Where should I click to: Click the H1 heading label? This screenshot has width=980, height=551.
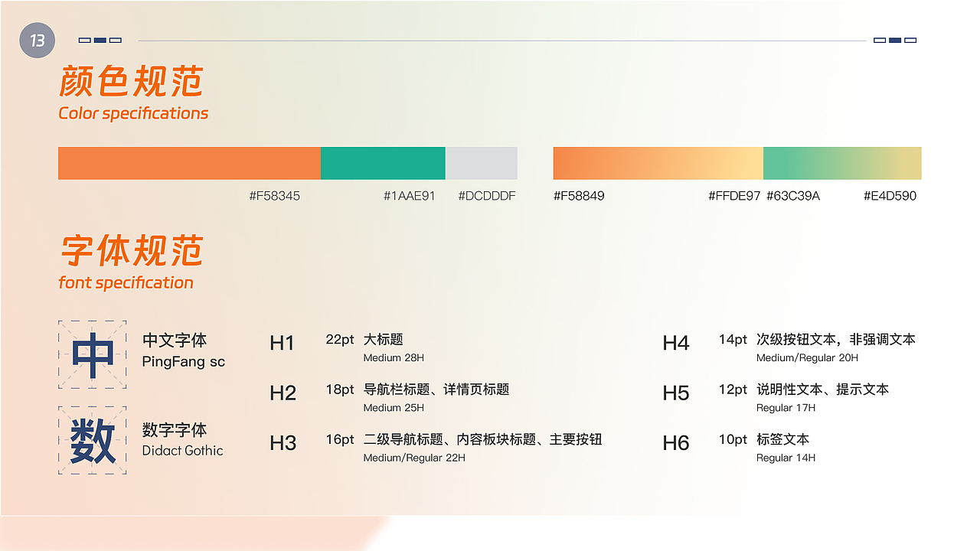coord(282,343)
